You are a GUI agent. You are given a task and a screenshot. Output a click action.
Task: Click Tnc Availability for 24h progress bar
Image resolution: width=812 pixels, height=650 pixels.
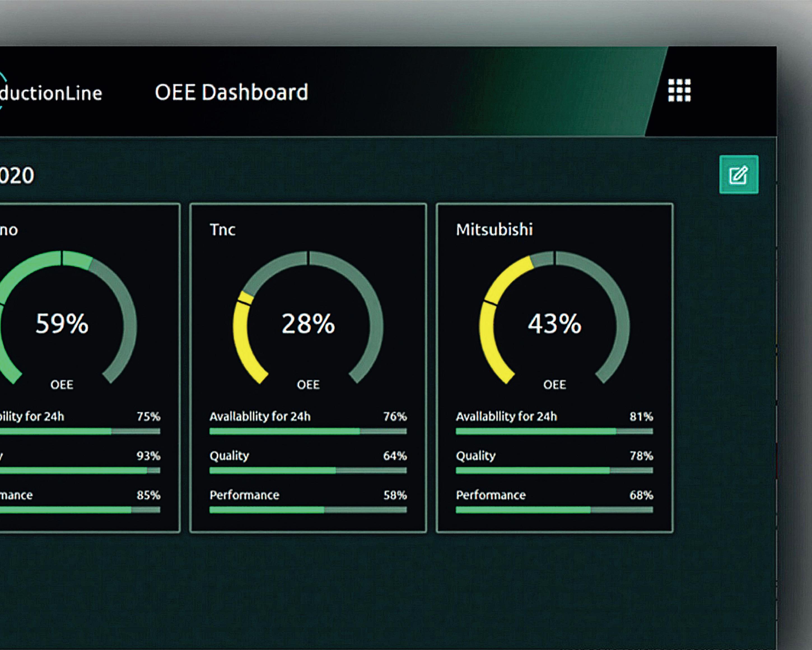(308, 431)
